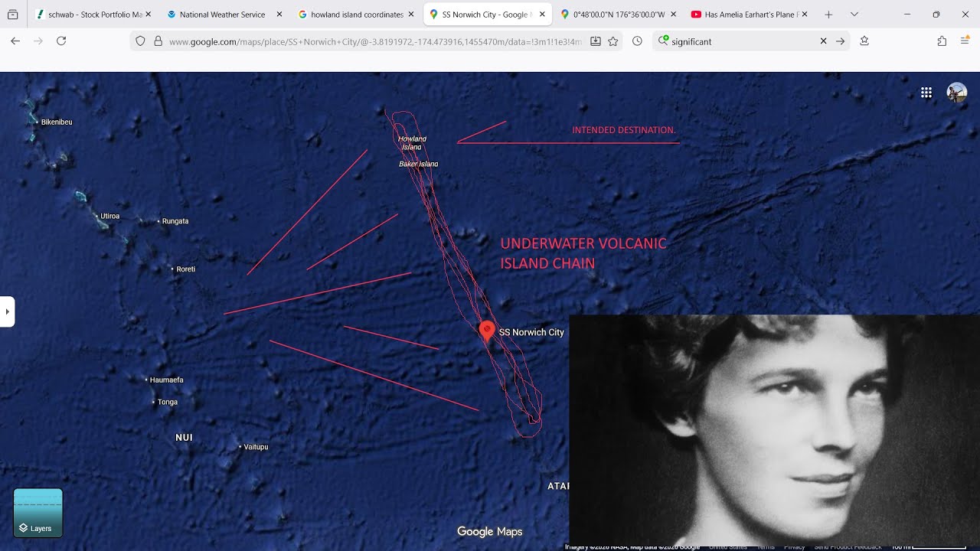The image size is (980, 551).
Task: Expand the Google Maps side panel
Action: (7, 311)
